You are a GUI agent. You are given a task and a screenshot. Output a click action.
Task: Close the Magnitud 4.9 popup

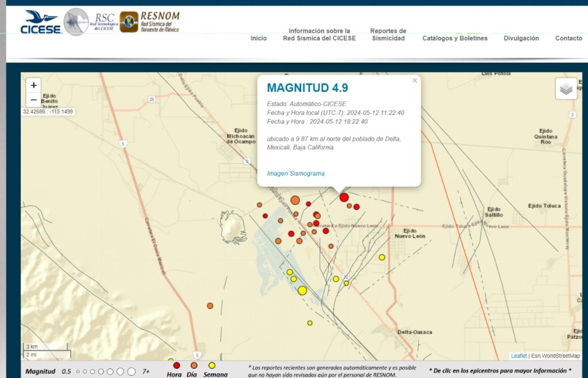pos(415,80)
